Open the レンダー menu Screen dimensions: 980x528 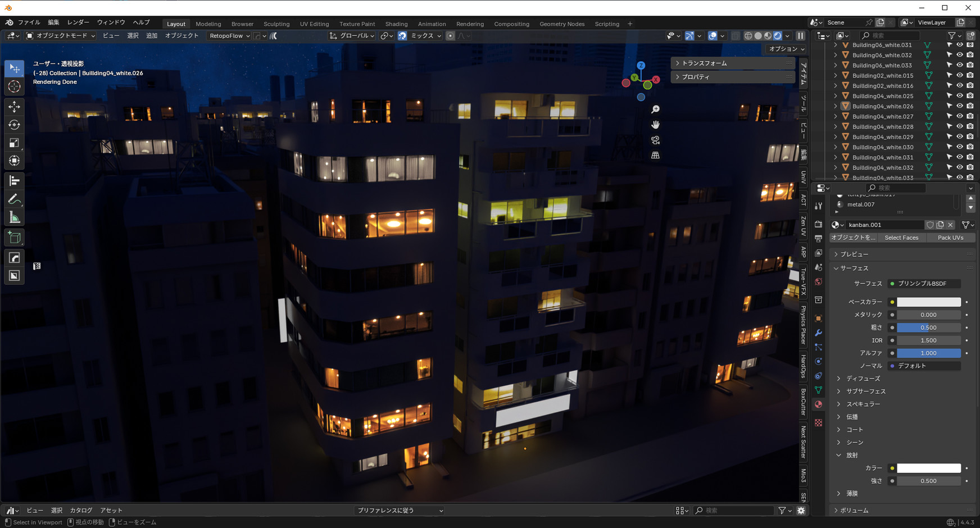pyautogui.click(x=78, y=22)
